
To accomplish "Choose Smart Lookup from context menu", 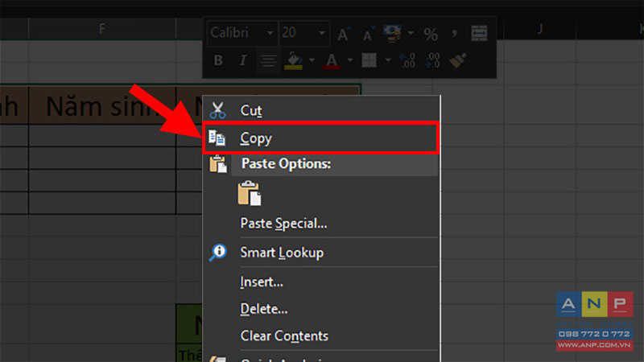I will coord(321,252).
